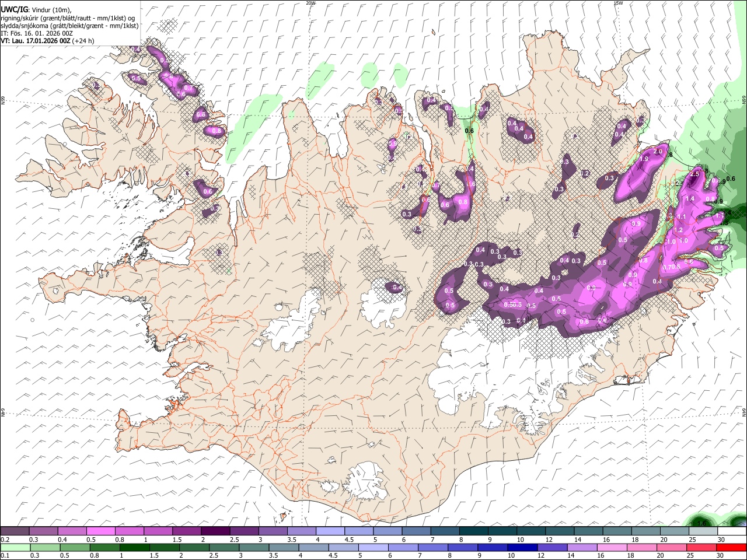Click the '1.6' rain value at bottom right
747x560 pixels.
(x=702, y=523)
